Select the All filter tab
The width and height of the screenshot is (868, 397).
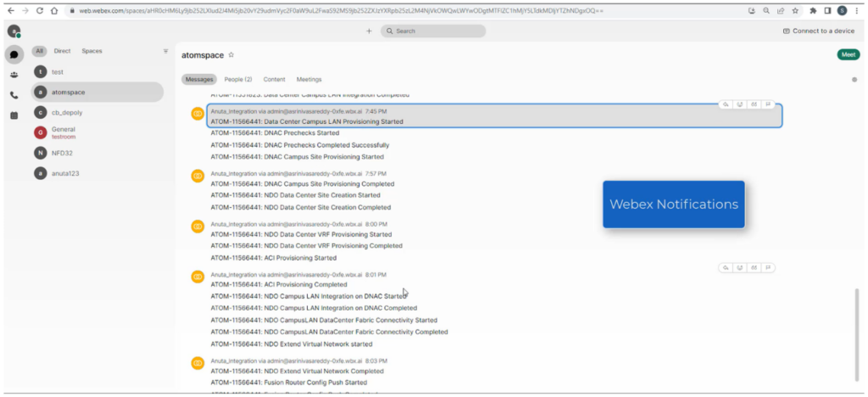pyautogui.click(x=39, y=51)
